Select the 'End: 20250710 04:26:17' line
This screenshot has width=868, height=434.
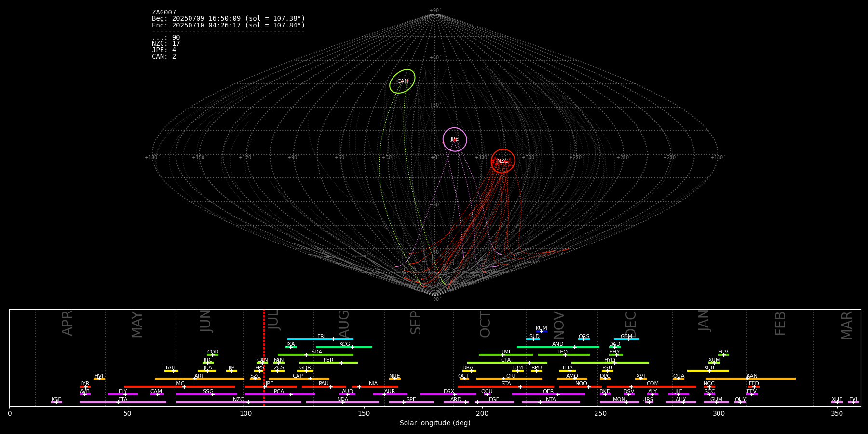(229, 25)
